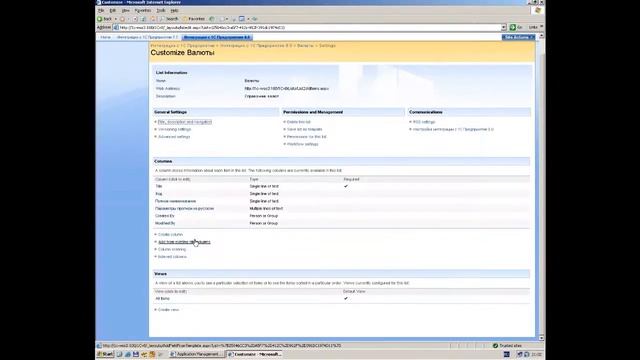640x360 pixels.
Task: Open Workflow settings link
Action: (302, 144)
